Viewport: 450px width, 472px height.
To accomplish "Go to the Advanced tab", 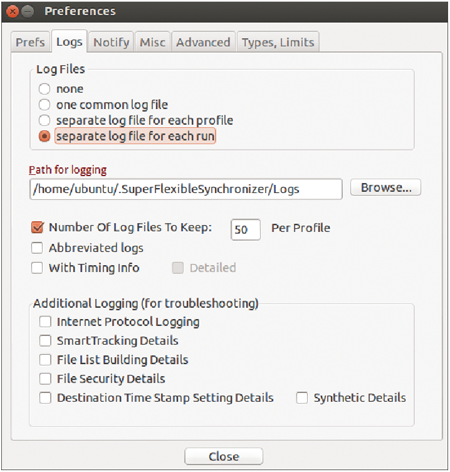I will (x=203, y=42).
